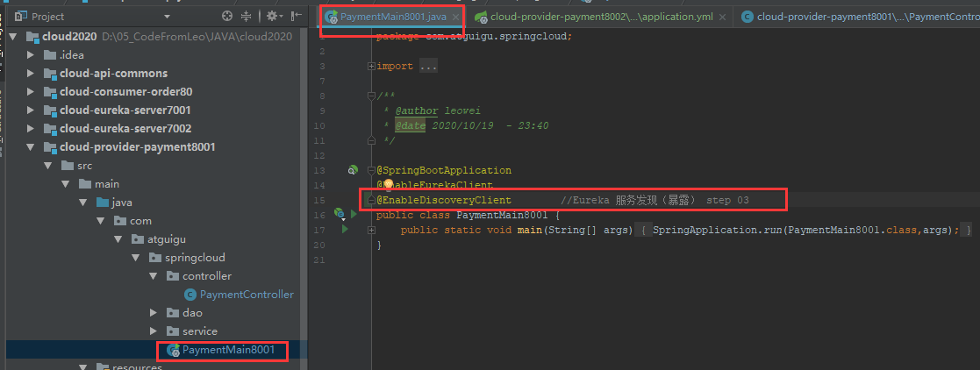The image size is (980, 370).
Task: Collapse the springcloud package arrow
Action: [x=136, y=258]
